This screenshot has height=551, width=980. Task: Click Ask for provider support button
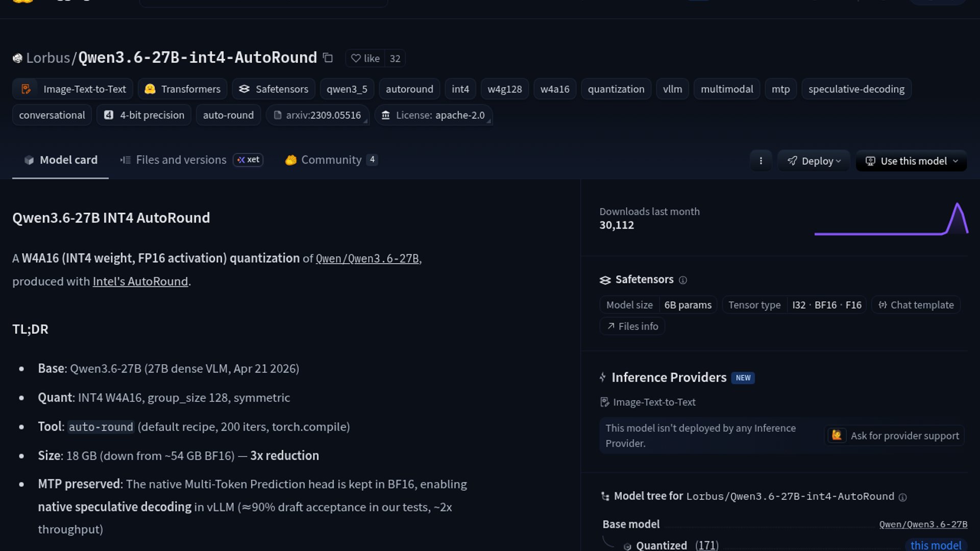(894, 436)
